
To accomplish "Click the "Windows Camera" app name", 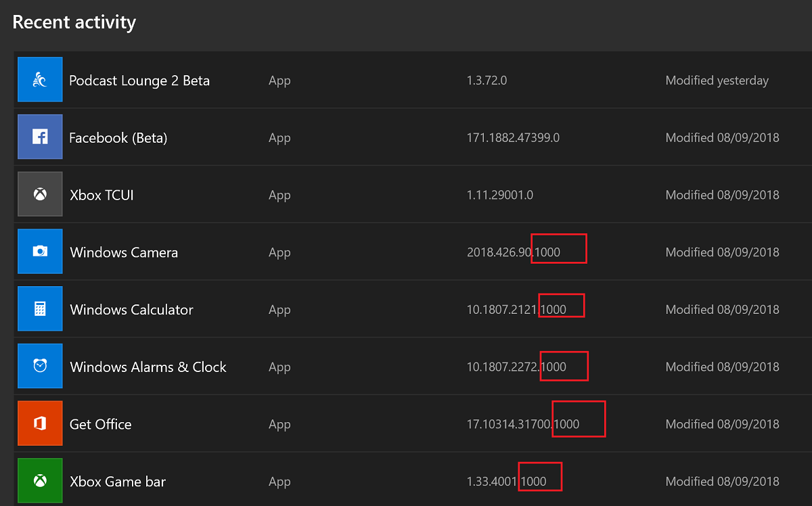I will coord(124,252).
